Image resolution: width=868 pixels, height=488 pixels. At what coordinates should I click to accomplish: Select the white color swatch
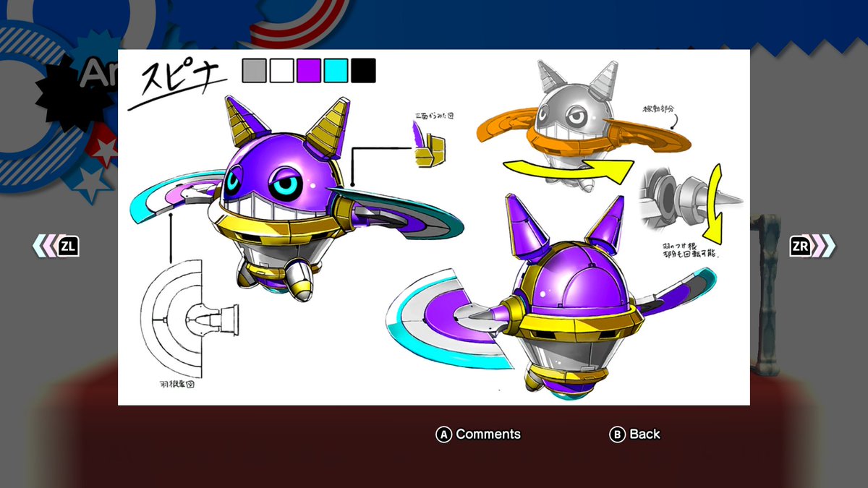[x=281, y=71]
